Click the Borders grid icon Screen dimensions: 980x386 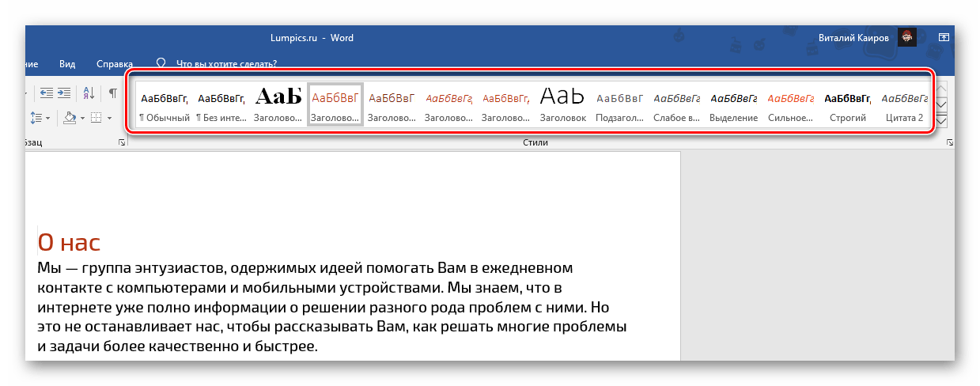point(95,118)
